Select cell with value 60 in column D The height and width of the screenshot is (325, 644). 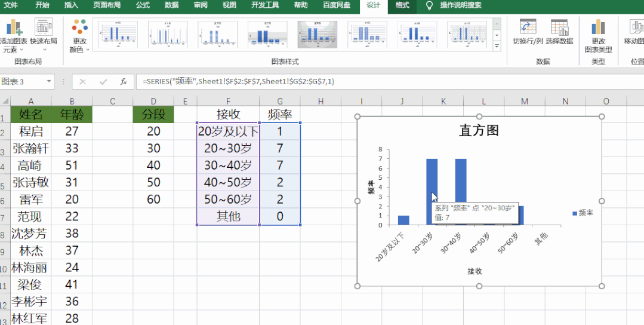point(153,200)
